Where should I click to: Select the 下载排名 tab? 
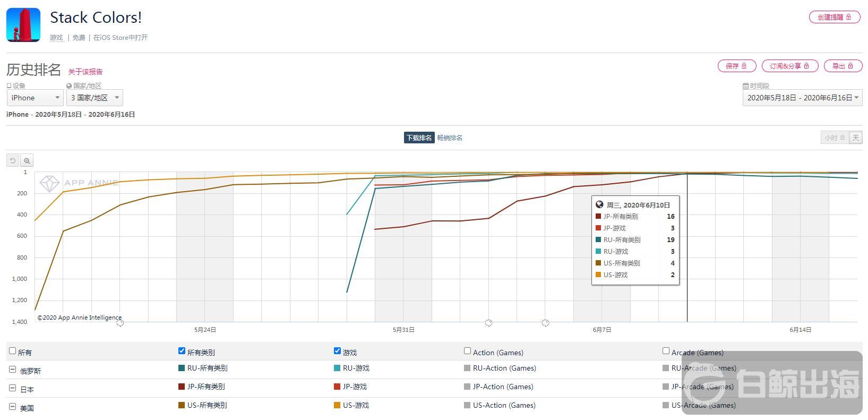[x=419, y=138]
